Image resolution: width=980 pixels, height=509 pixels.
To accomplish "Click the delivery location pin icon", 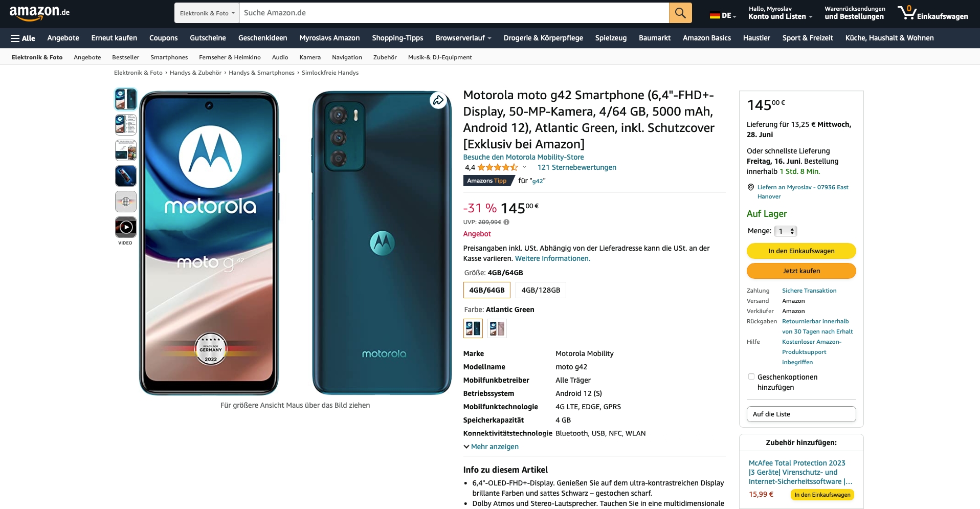I will pyautogui.click(x=751, y=187).
